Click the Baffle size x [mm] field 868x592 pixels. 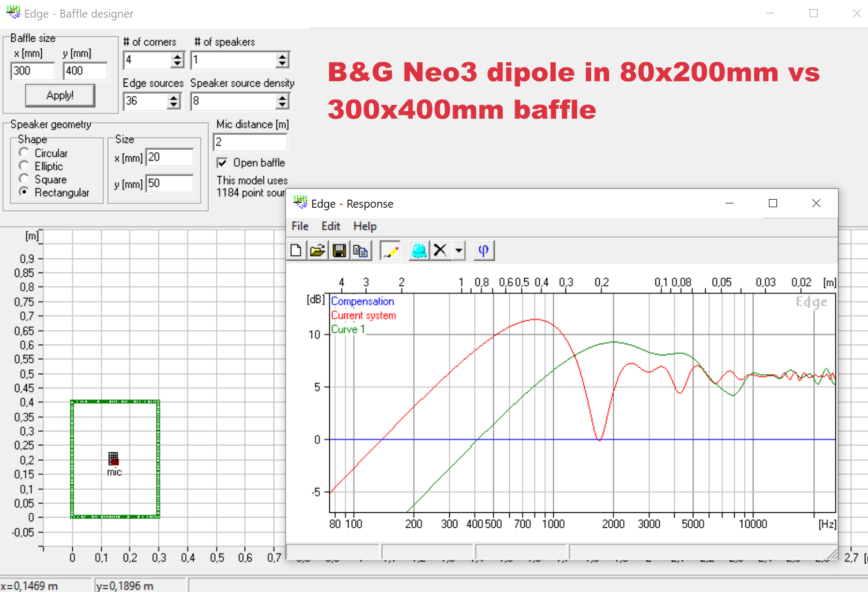pyautogui.click(x=33, y=71)
